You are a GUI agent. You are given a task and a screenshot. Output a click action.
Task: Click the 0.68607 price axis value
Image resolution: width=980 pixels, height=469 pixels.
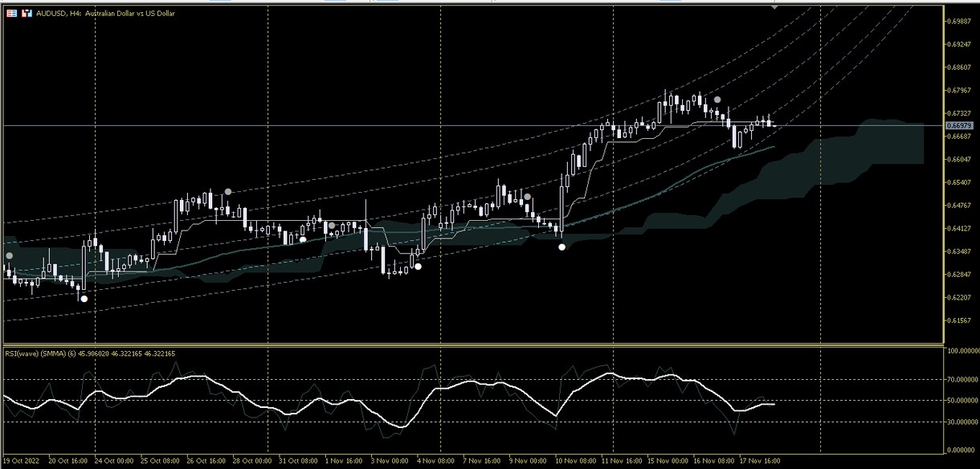coord(961,67)
